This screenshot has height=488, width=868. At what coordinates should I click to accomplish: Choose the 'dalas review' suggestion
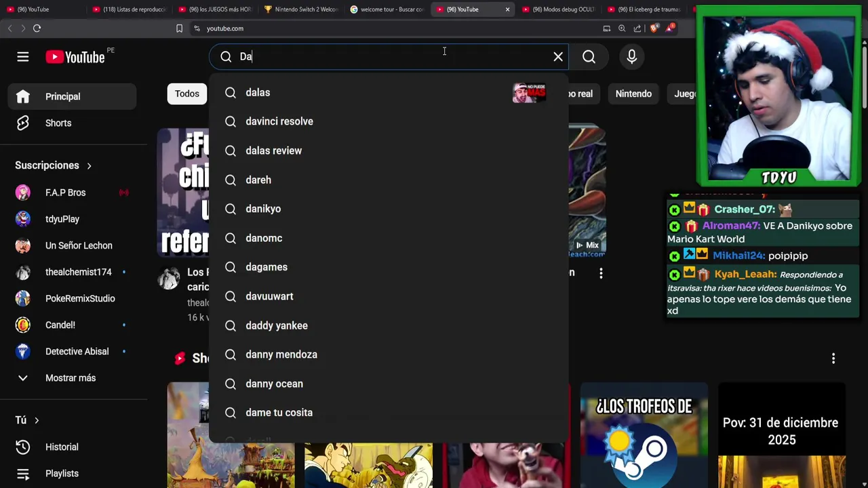coord(389,150)
